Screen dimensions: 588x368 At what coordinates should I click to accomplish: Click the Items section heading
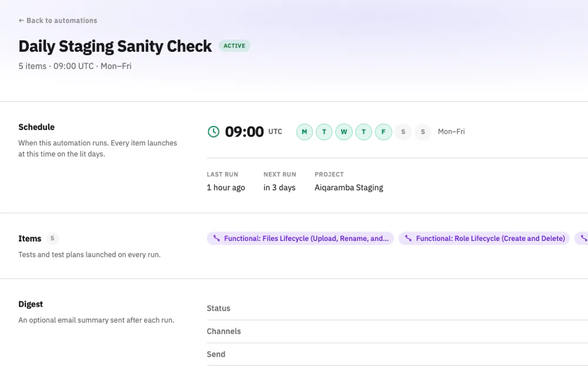29,239
